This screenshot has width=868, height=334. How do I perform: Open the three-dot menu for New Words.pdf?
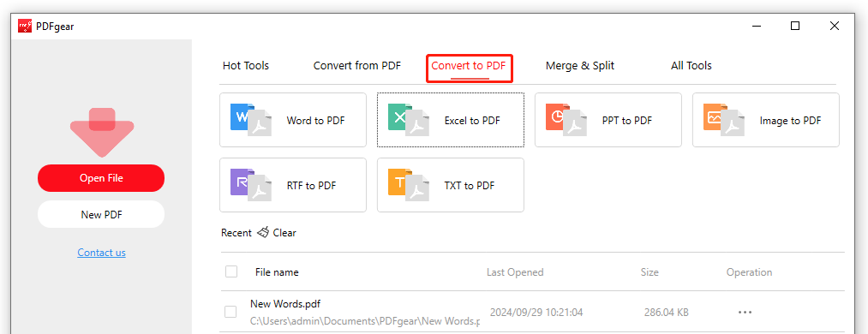745,313
